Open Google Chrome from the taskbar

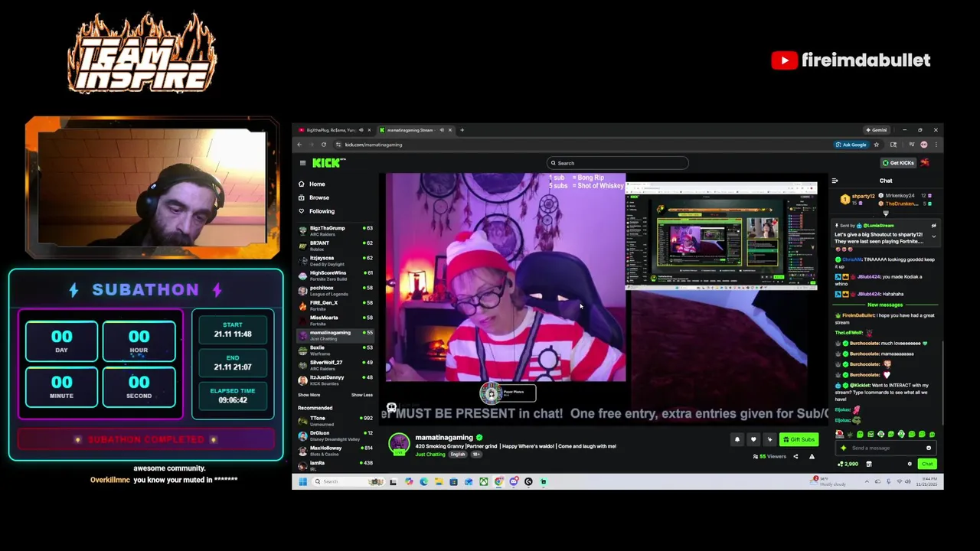498,481
